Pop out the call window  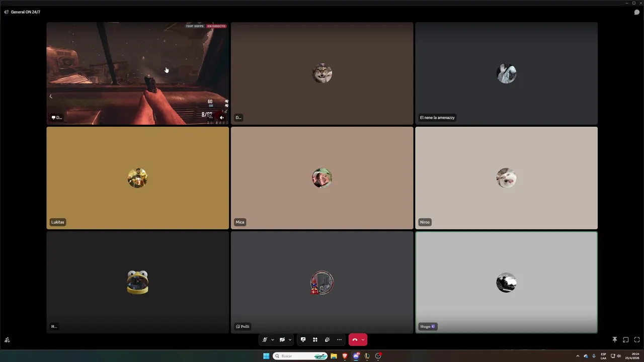[625, 340]
